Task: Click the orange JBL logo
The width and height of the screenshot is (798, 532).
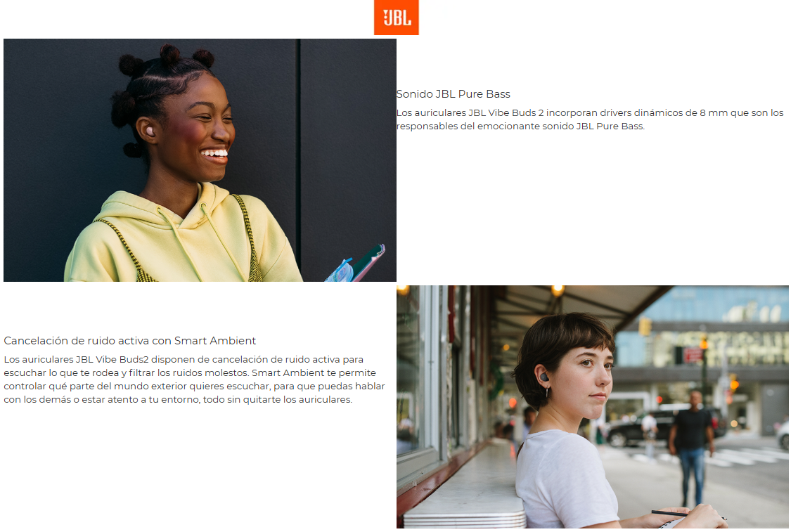Action: [x=396, y=18]
